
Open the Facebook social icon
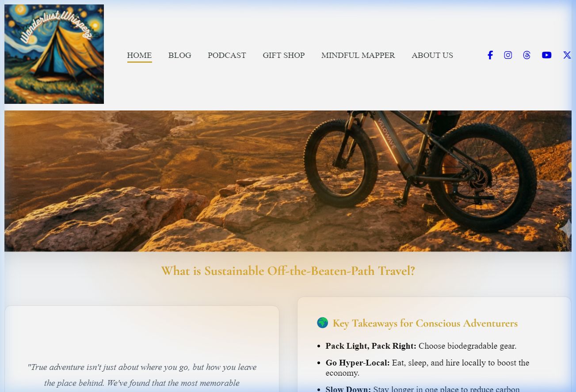pos(490,55)
